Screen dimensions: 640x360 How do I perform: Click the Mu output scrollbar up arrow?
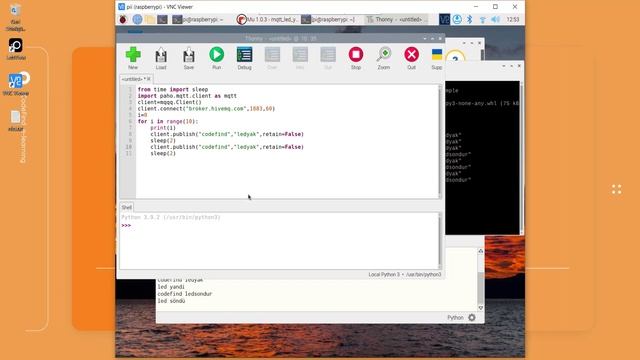pos(480,251)
